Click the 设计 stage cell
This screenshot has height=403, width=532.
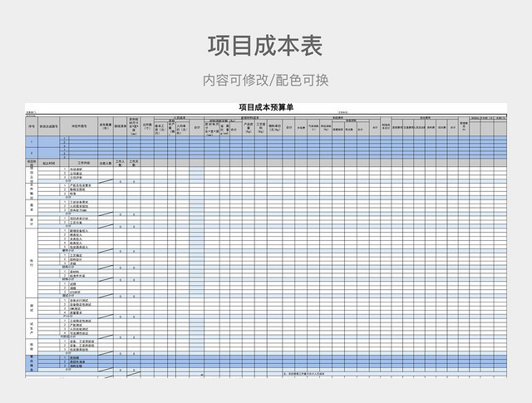point(32,223)
